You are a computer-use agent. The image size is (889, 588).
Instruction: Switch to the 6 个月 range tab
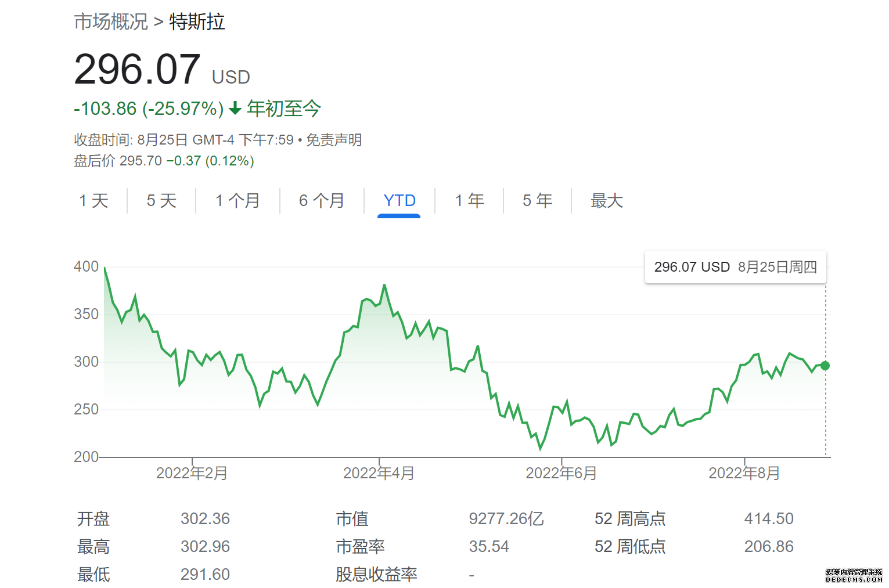(x=322, y=201)
